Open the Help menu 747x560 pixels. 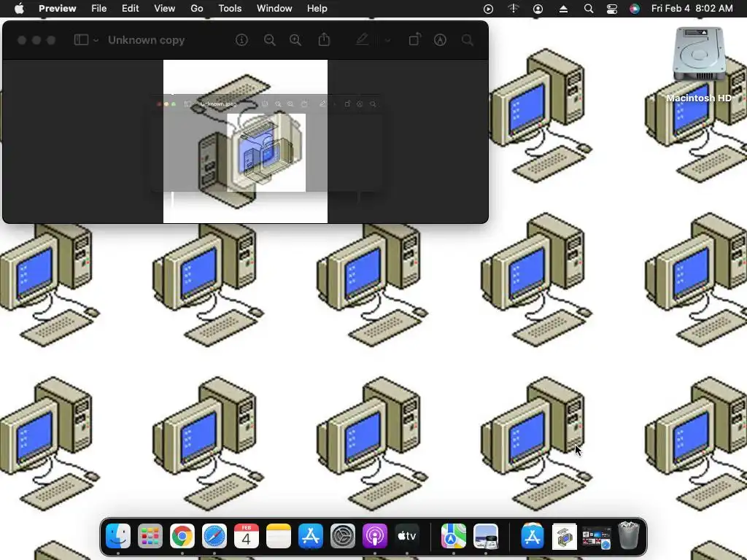tap(317, 8)
